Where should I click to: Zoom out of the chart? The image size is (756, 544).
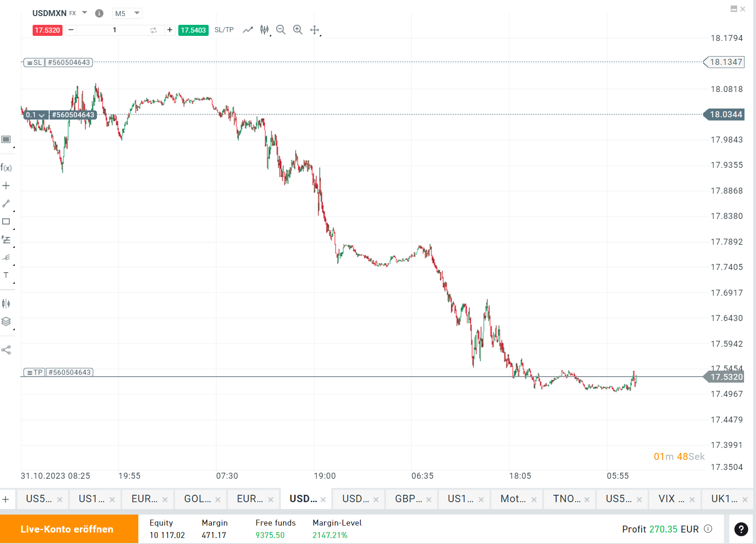(281, 30)
